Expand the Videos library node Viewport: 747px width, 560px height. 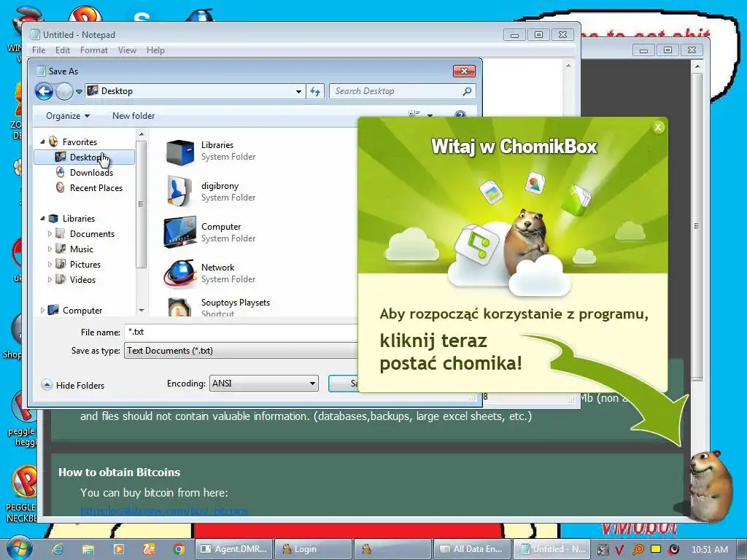[x=50, y=279]
